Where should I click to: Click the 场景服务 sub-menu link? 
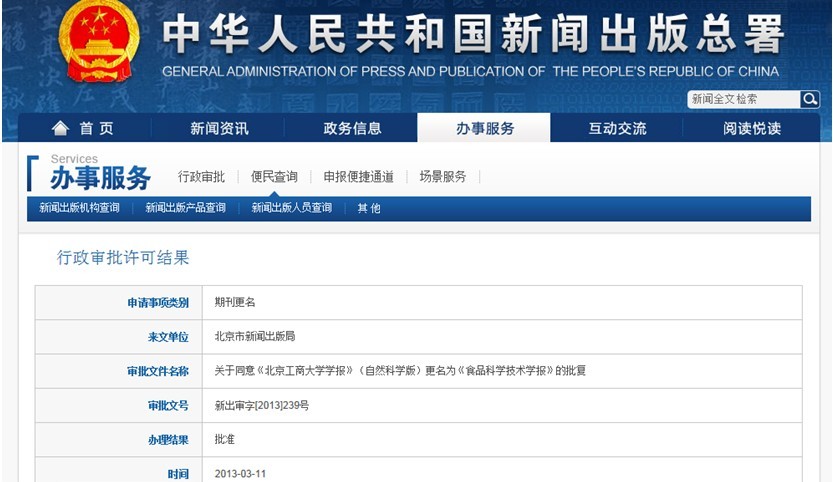point(443,177)
